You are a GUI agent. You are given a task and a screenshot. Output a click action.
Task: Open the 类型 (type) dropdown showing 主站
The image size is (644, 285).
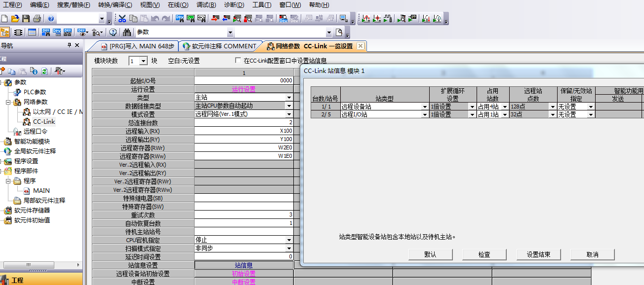click(289, 98)
